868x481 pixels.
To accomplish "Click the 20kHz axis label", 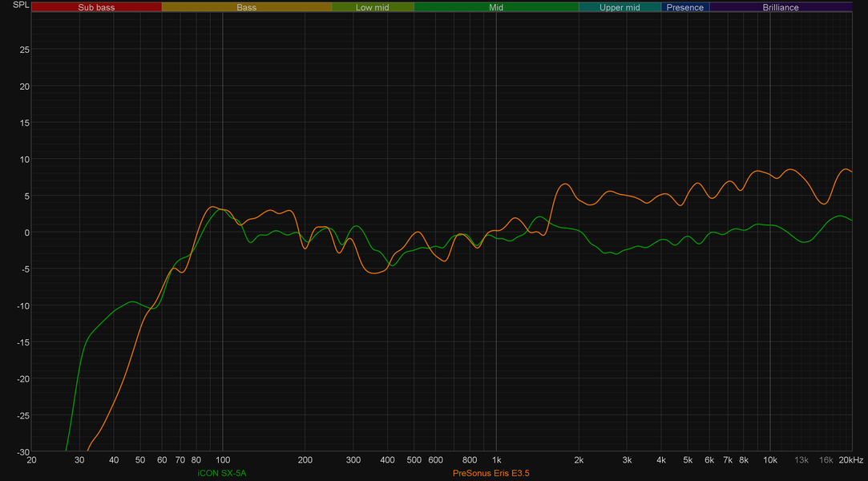I will pyautogui.click(x=851, y=460).
